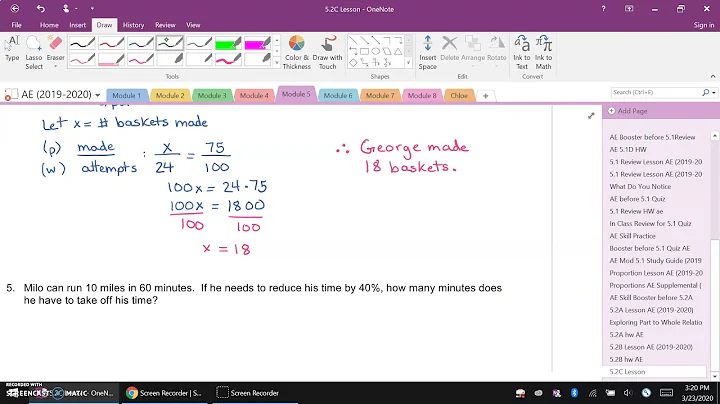
Task: Open page Exploring Part to Whole Relatio
Action: click(655, 322)
